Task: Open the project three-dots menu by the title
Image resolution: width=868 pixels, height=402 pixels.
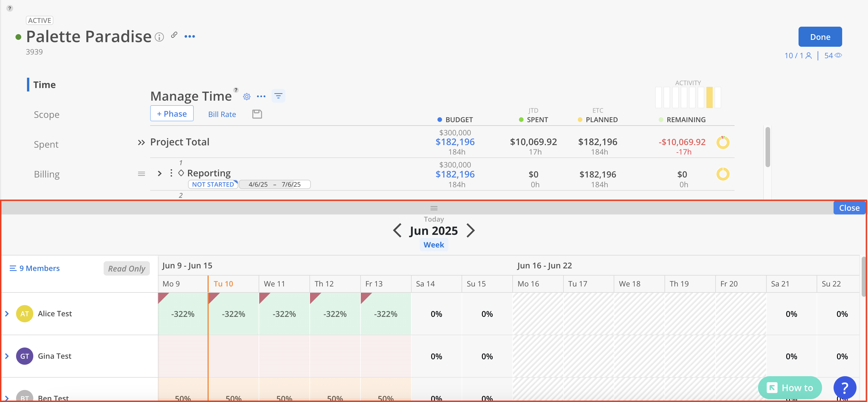Action: [x=190, y=36]
